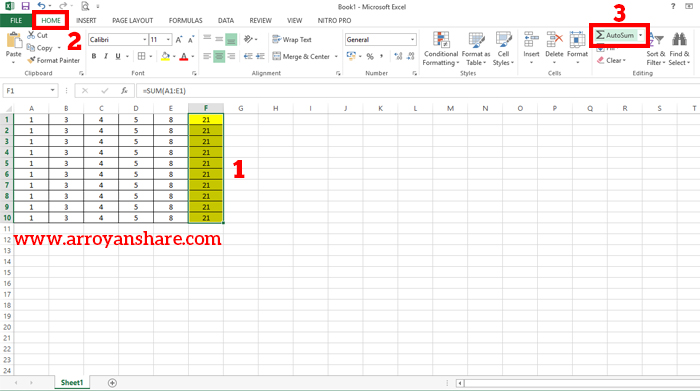Image resolution: width=700 pixels, height=391 pixels.
Task: Apply Fill Color bucket icon
Action: [x=166, y=56]
